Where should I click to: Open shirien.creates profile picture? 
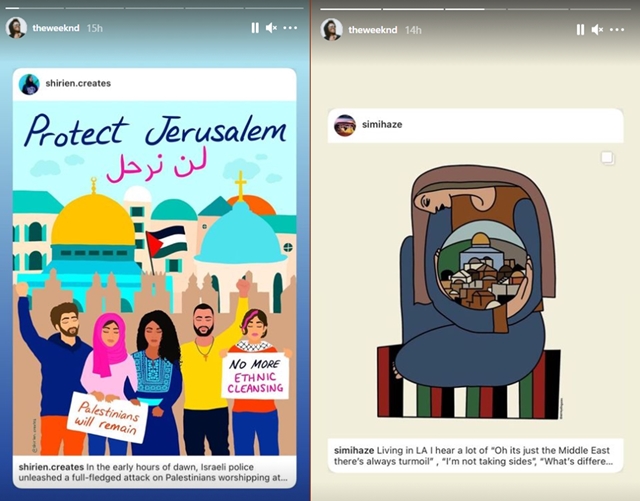coord(29,84)
